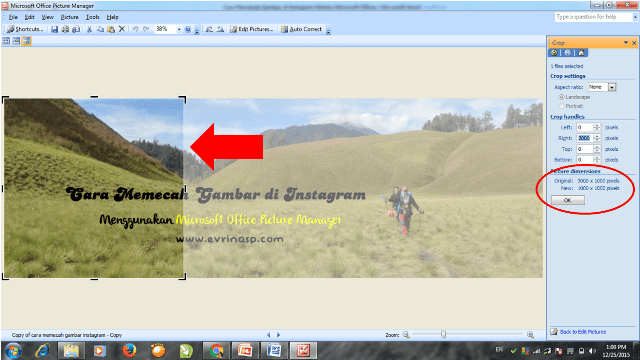Click the volume speaker tray icon

click(592, 351)
